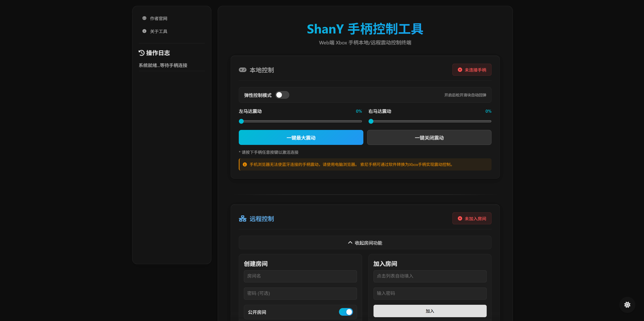
Task: Click the 左马达震动 slider handle
Action: pyautogui.click(x=241, y=121)
